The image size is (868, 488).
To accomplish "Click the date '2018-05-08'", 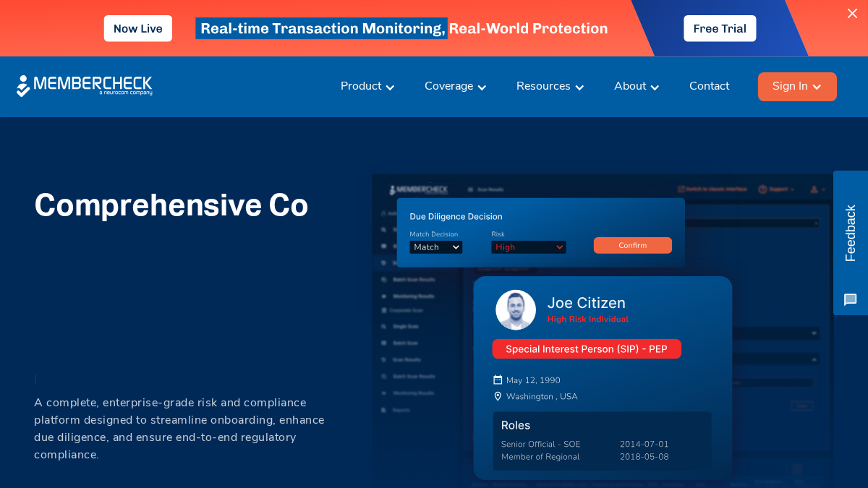I will coord(644,457).
